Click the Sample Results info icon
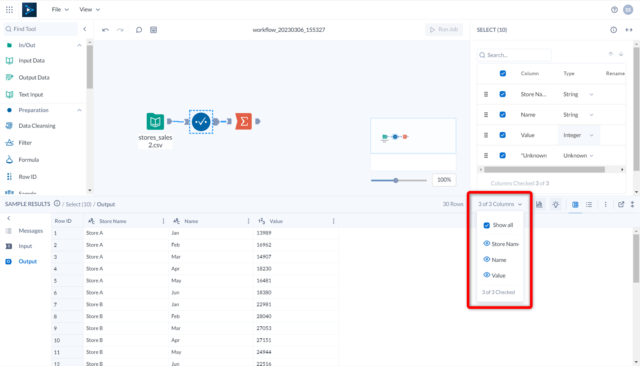Viewport: 640px width, 366px height. pos(57,204)
